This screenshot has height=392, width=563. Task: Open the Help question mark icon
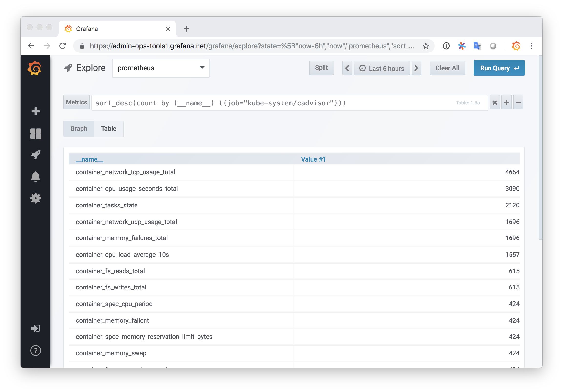36,351
